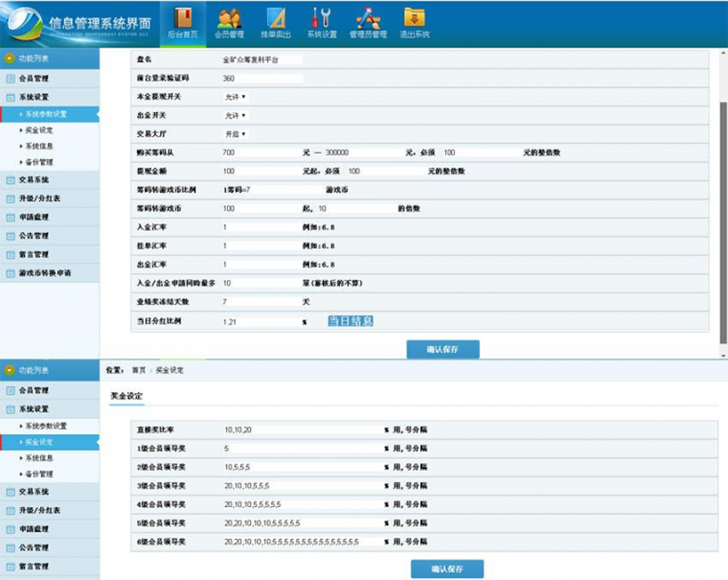Screen dimensions: 728x580
Task: Open the 系统设置 tools icon in top bar
Action: pyautogui.click(x=321, y=19)
